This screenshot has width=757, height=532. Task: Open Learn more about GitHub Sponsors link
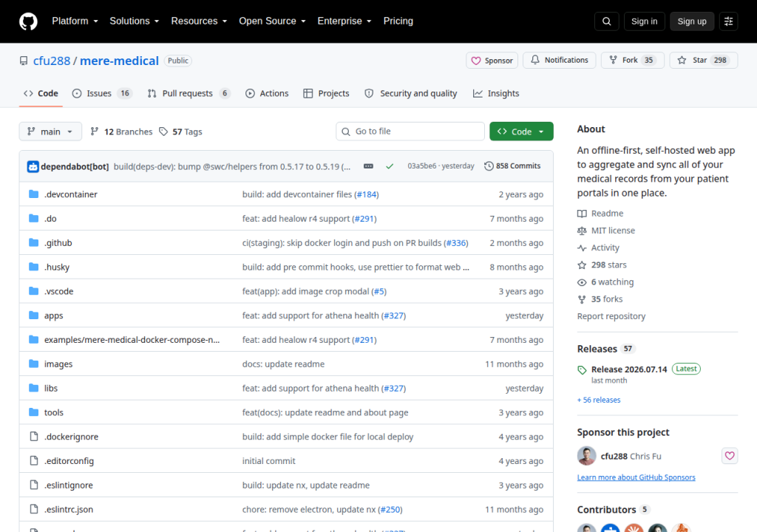click(x=637, y=477)
